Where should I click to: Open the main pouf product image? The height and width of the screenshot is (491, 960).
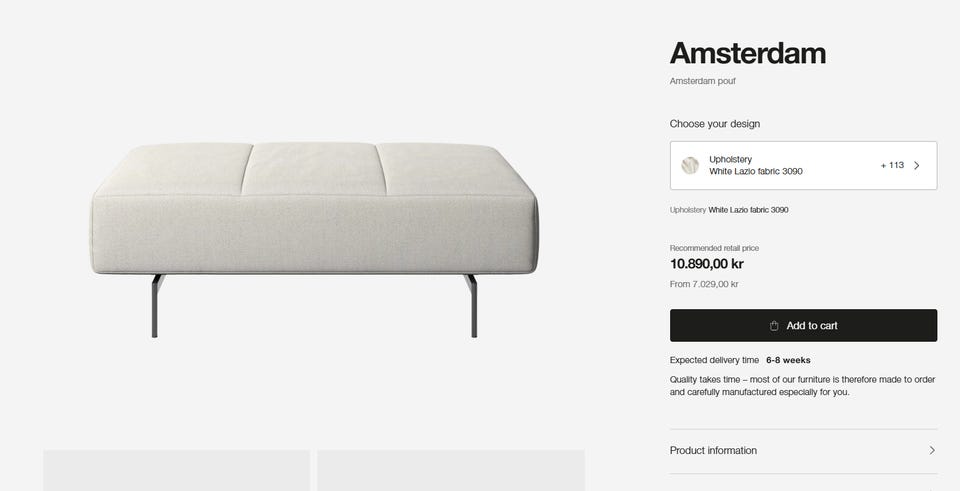[314, 238]
